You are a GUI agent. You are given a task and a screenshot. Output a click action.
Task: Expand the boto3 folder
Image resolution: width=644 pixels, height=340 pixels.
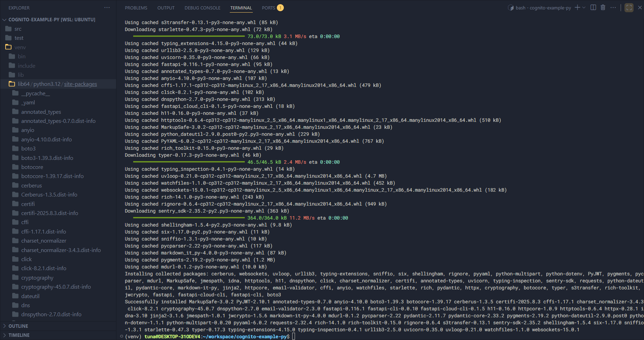[x=28, y=149]
